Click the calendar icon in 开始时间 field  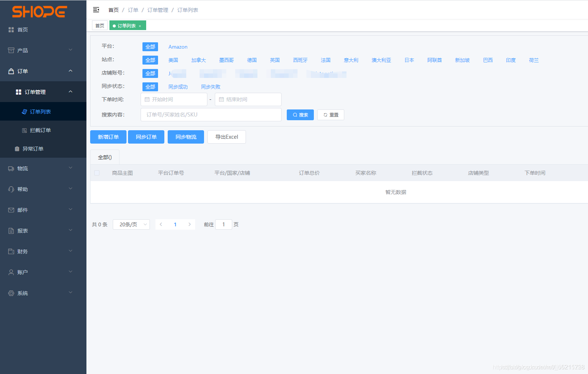[147, 99]
